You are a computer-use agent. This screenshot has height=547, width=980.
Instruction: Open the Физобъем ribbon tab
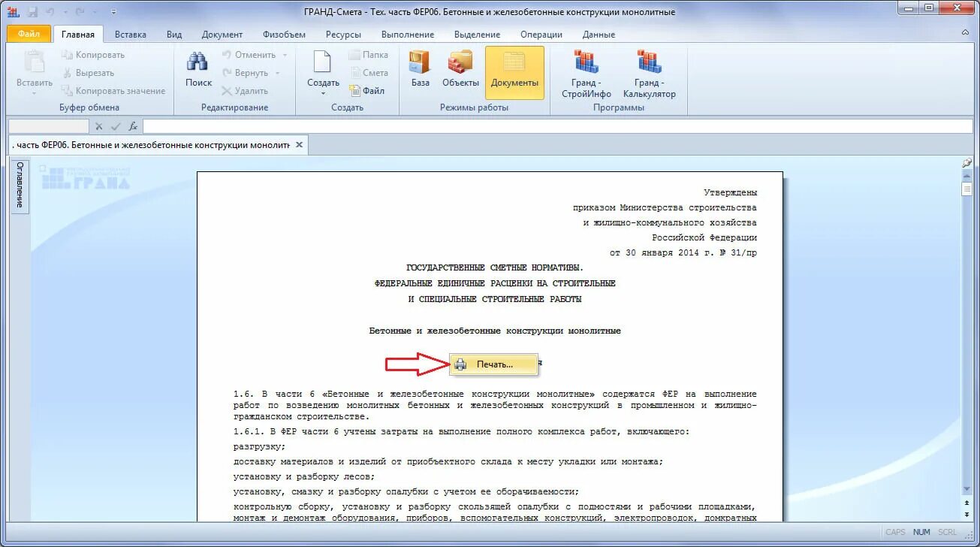pyautogui.click(x=284, y=35)
